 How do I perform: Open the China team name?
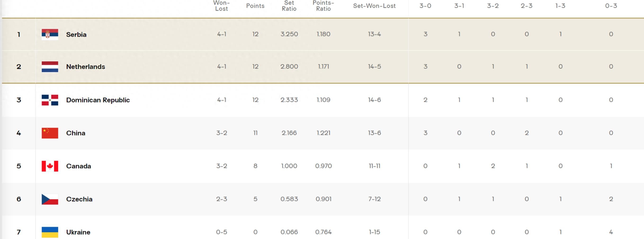point(76,133)
